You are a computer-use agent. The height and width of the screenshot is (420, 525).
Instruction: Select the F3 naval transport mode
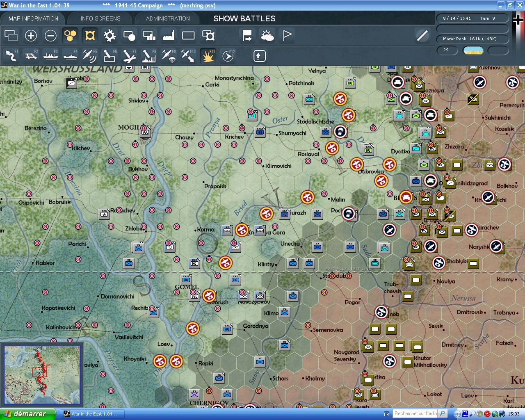click(50, 56)
